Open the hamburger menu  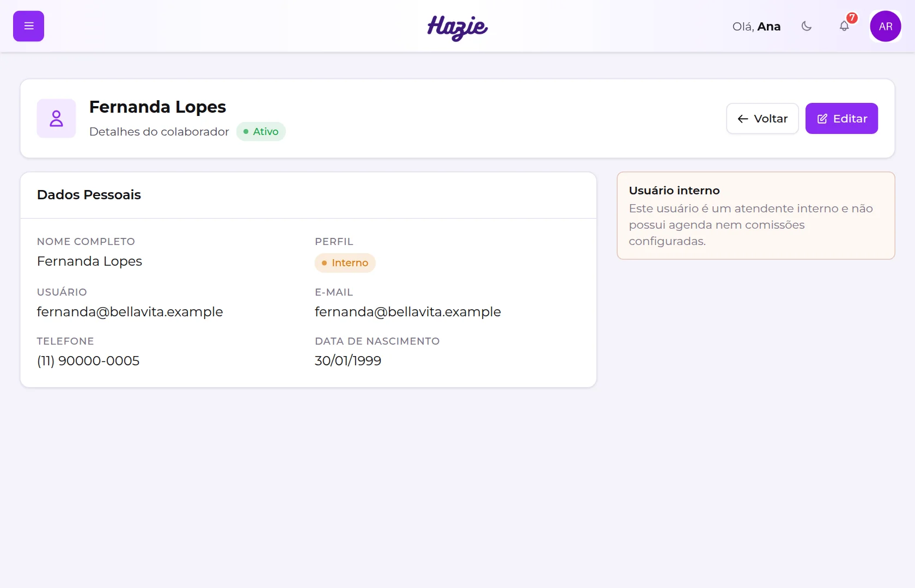28,26
